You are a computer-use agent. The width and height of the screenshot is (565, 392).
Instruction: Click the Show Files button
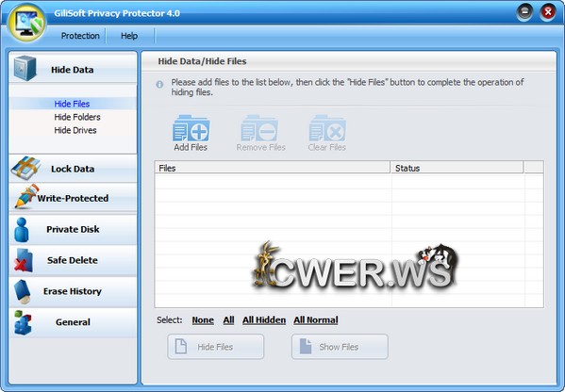(x=340, y=347)
